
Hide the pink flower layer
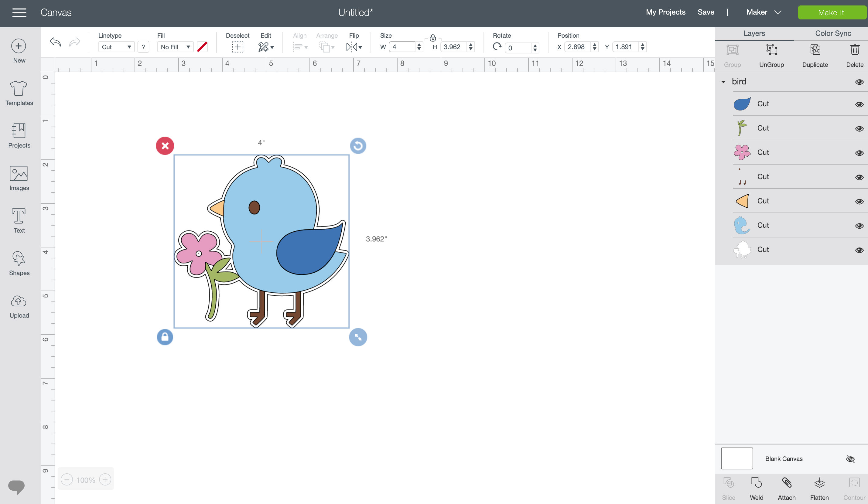point(859,153)
